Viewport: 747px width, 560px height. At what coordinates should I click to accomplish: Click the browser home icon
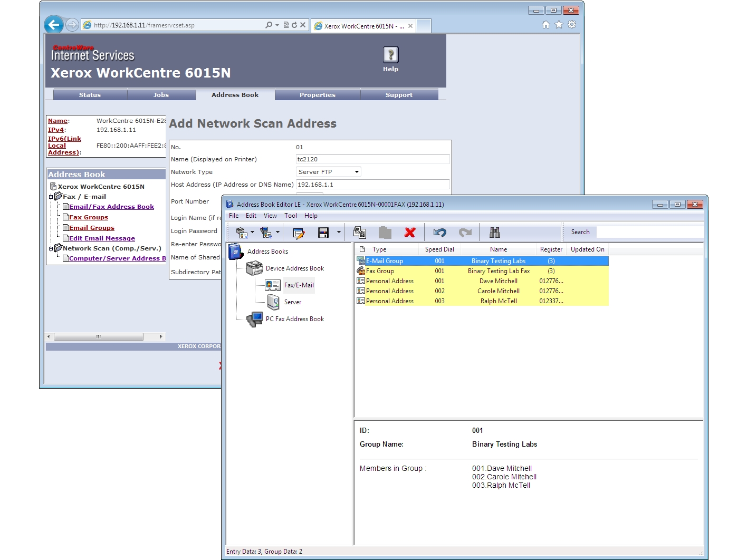pos(546,25)
